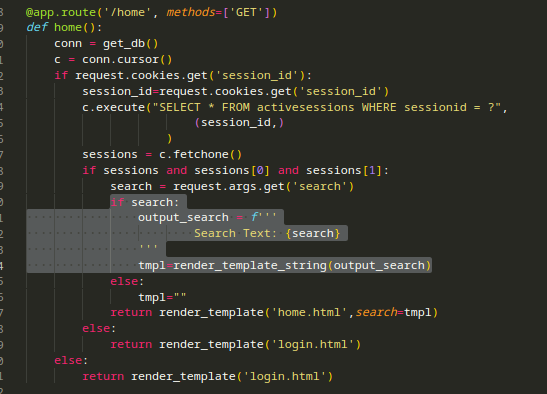Screen dimensions: 547x394
Task: Place cursor on def home function name
Action: coord(68,28)
